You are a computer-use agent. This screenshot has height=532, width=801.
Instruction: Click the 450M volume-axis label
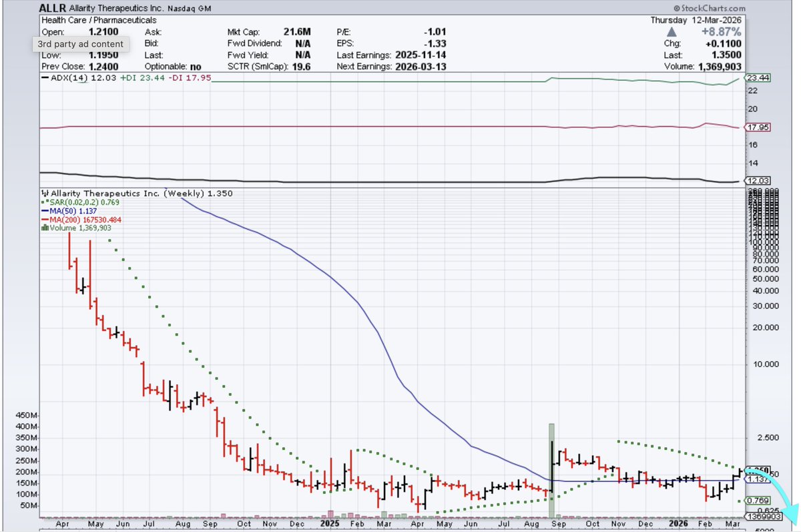[27, 415]
